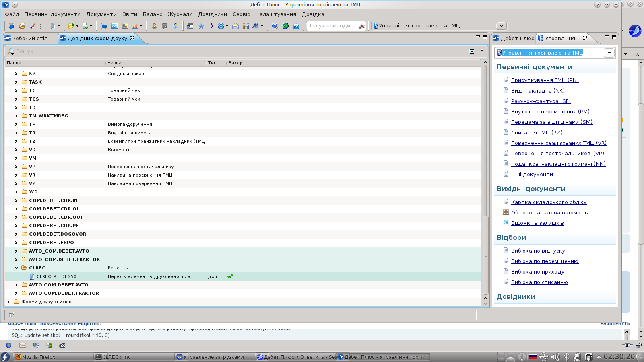This screenshot has height=362, width=644.
Task: Click the briefcase toolbar icon
Action: point(165,26)
